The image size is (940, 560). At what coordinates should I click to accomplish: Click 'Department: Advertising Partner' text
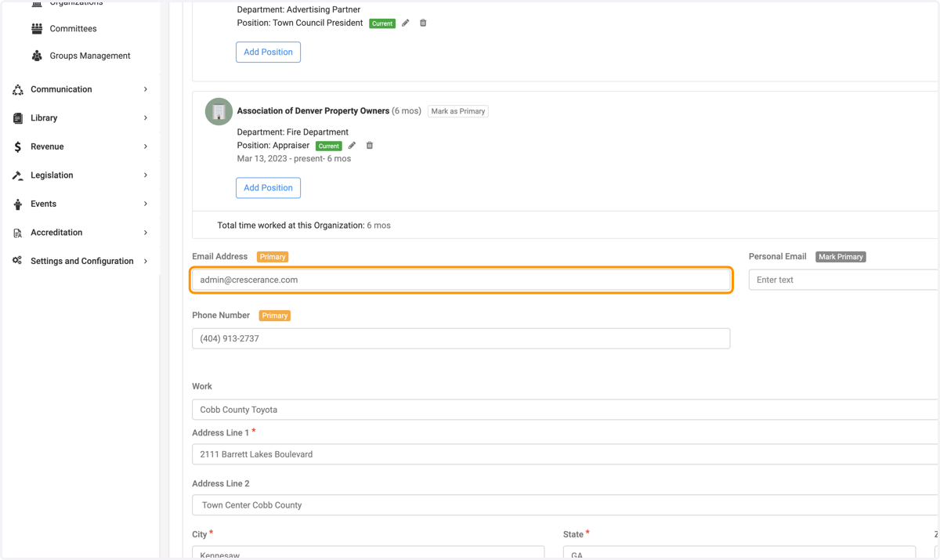click(x=298, y=10)
